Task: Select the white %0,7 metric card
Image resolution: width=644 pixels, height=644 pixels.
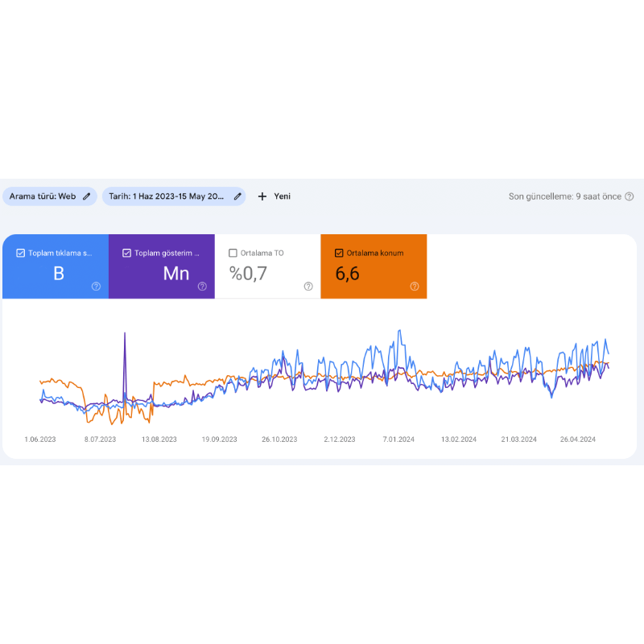Action: 267,266
